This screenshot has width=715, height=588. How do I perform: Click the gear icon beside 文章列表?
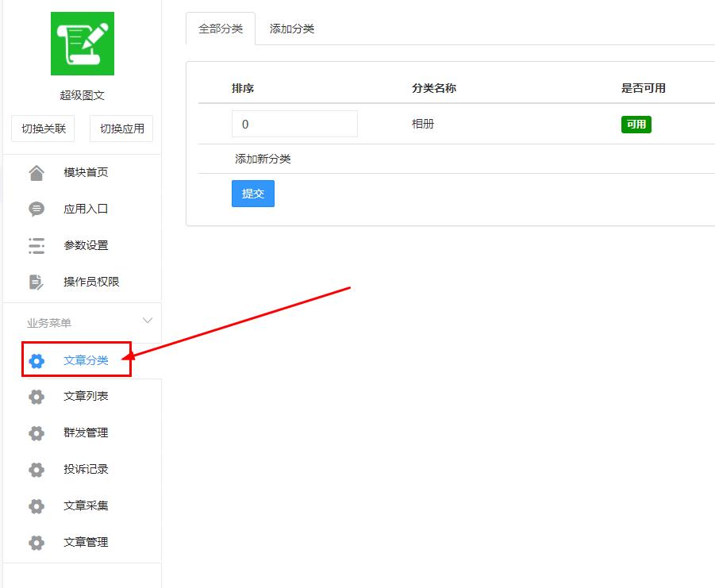point(37,397)
